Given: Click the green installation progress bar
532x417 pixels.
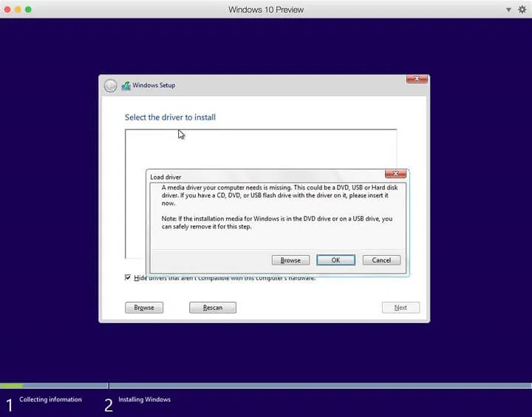Looking at the screenshot, I should (11, 385).
